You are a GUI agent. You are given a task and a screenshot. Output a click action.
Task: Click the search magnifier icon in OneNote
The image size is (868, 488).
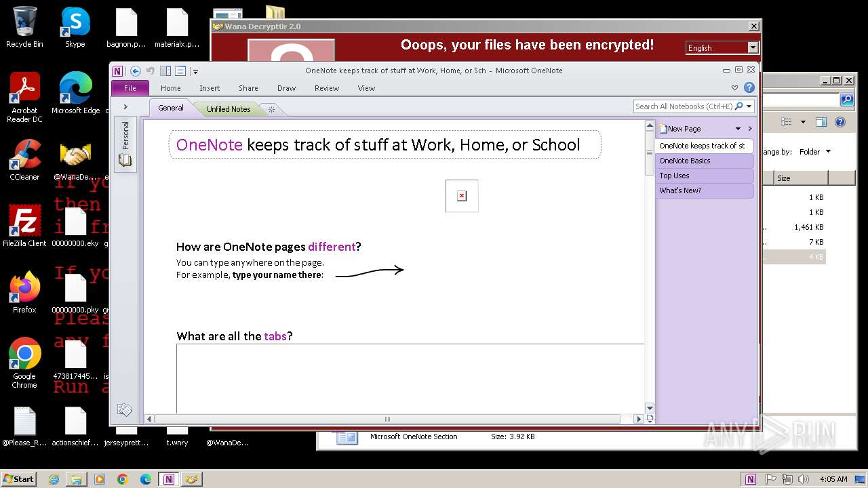coord(739,106)
